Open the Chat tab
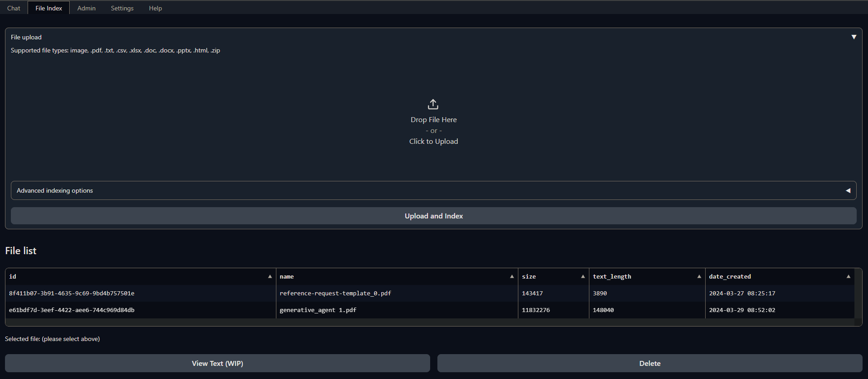This screenshot has height=379, width=868. click(14, 8)
